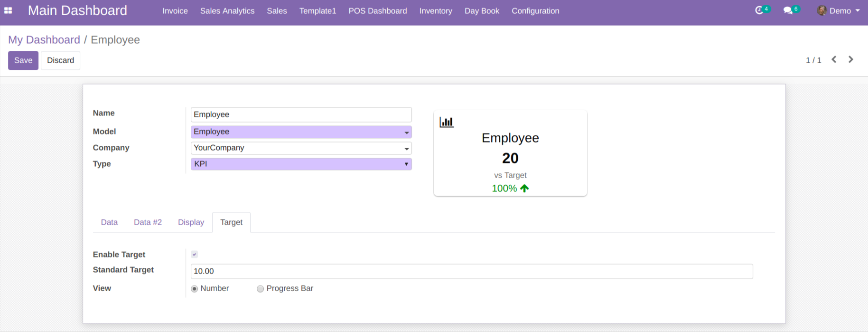Viewport: 868px width, 332px height.
Task: Click bar chart icon on KPI card
Action: 446,122
